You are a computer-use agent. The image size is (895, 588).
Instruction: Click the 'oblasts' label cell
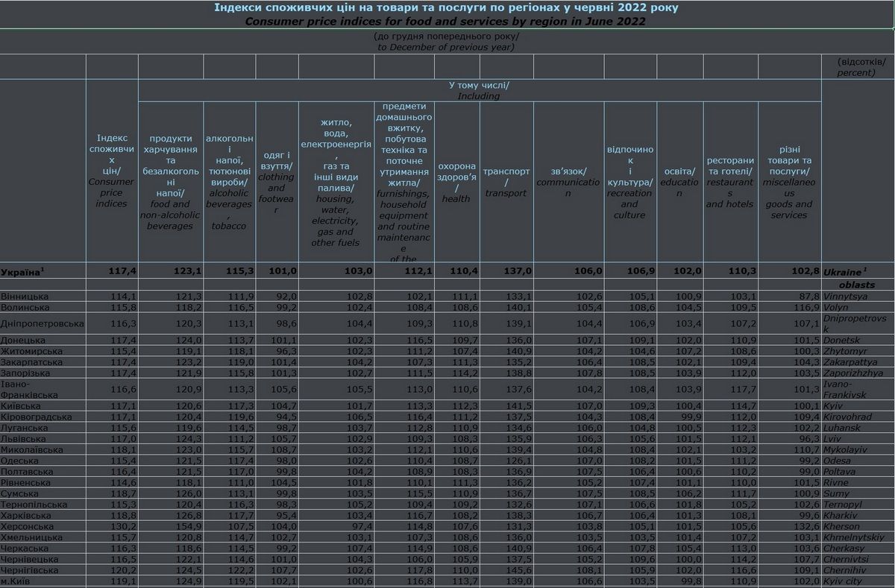(856, 284)
